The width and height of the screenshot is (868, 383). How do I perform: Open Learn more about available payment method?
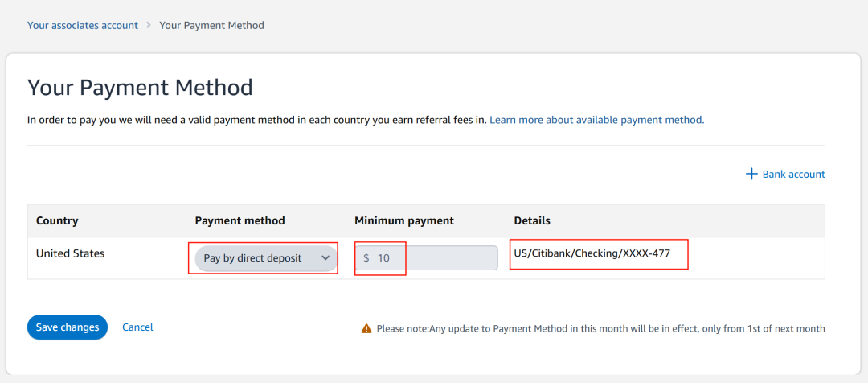pyautogui.click(x=596, y=120)
